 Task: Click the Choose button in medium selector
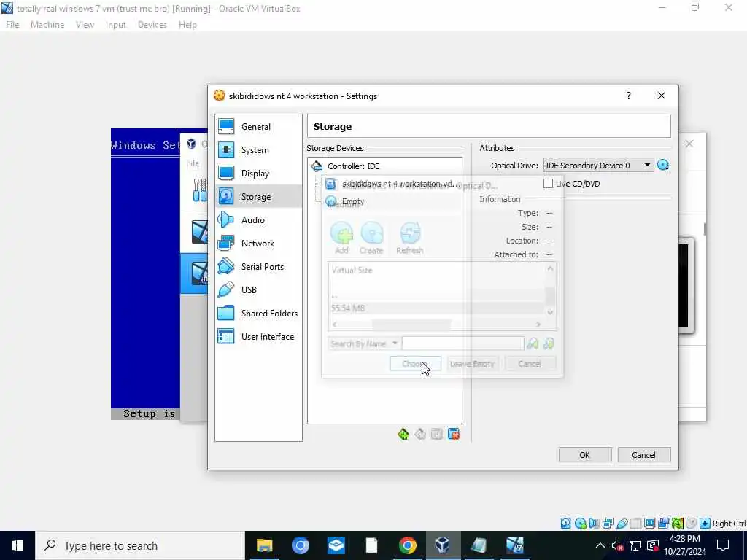tap(415, 364)
